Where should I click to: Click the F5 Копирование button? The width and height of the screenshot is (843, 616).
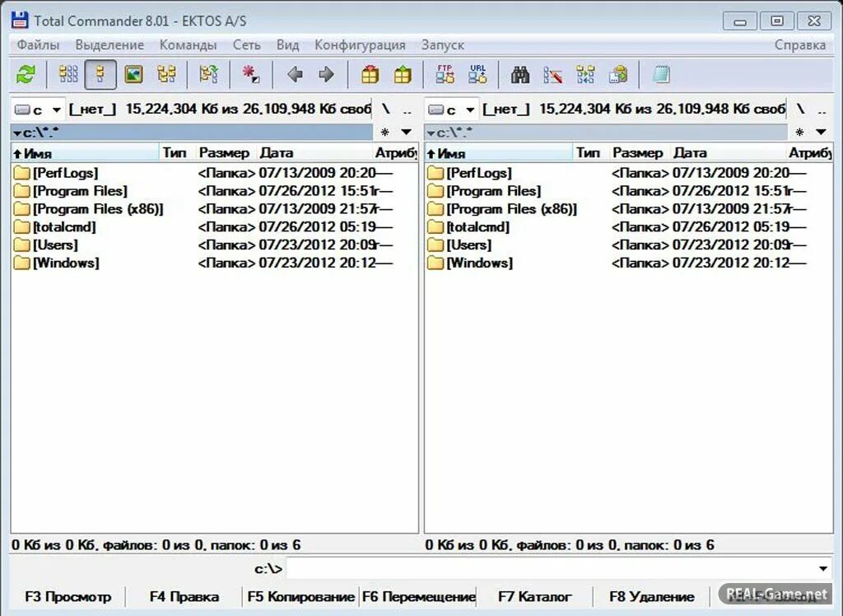300,596
